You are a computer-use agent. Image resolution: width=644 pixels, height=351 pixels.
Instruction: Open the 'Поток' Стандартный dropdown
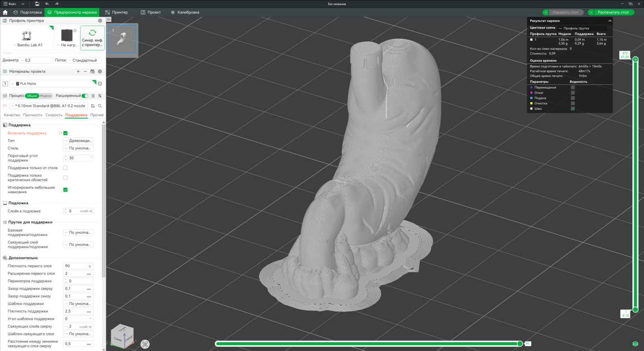coord(85,60)
